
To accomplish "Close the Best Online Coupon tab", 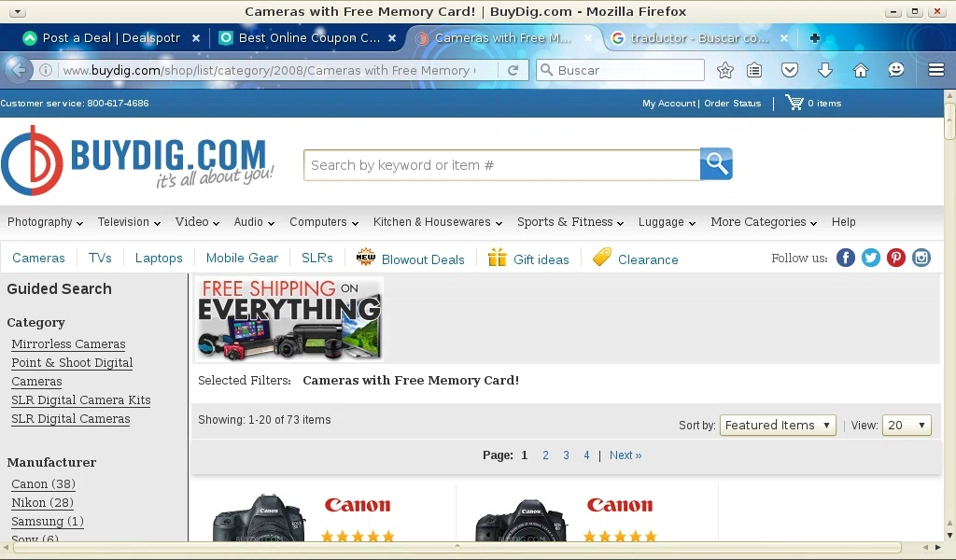I will (x=392, y=37).
